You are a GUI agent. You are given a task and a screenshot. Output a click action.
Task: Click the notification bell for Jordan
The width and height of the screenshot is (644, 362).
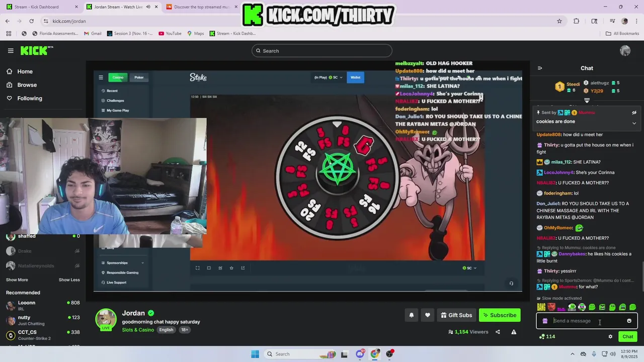(411, 315)
